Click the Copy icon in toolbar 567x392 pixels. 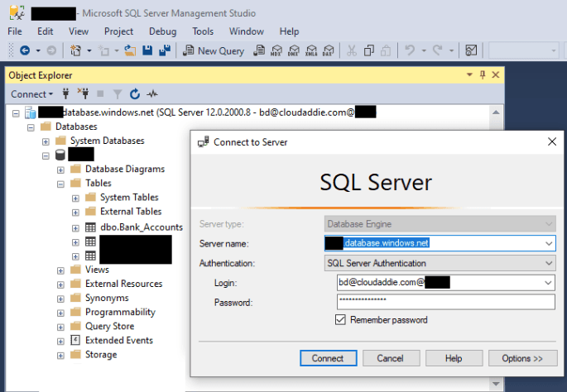[369, 50]
